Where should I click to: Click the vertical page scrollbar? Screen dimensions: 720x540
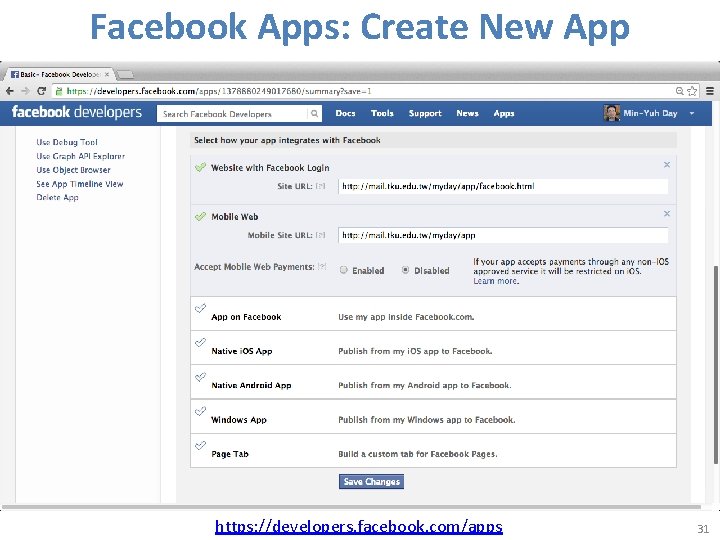click(715, 365)
